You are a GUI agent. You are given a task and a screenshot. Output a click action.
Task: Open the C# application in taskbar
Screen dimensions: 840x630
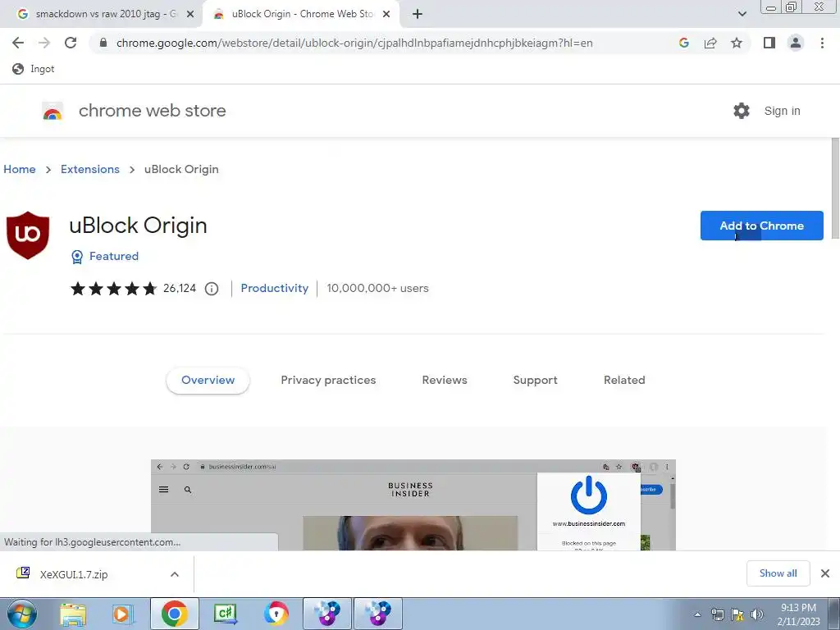[225, 614]
